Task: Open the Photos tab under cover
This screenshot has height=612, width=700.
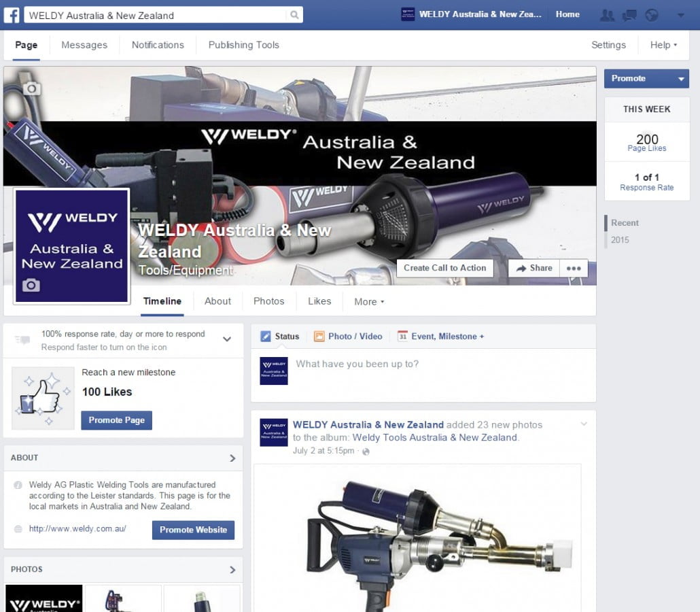Action: click(x=268, y=301)
